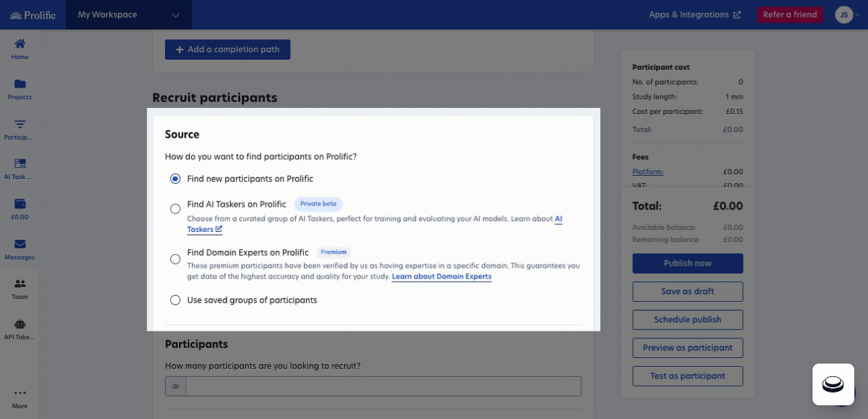Viewport: 868px width, 419px height.
Task: Click the Study length value 1 min
Action: pyautogui.click(x=734, y=97)
